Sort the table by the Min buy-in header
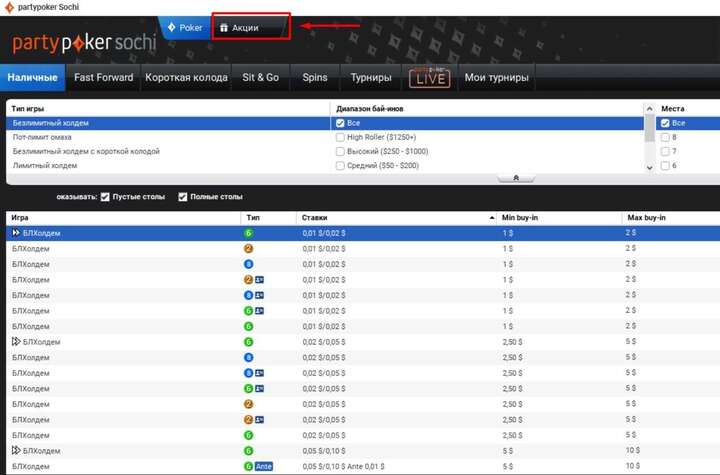This screenshot has width=720, height=475. pos(559,218)
